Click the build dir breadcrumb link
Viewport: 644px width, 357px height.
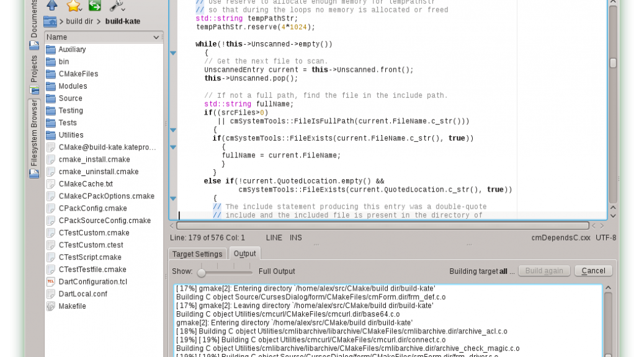coord(79,21)
